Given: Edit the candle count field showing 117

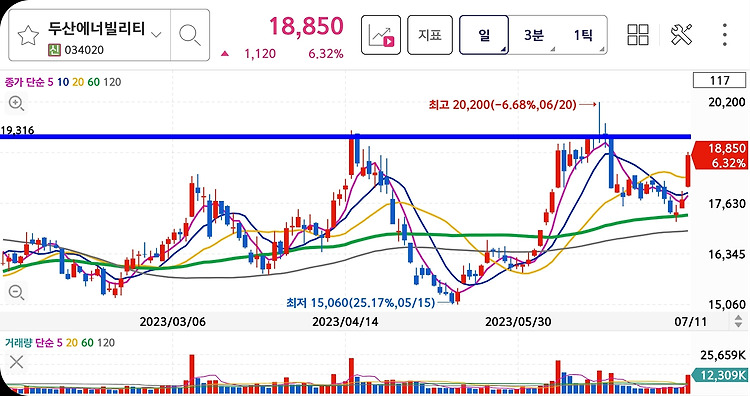Looking at the screenshot, I should (719, 80).
